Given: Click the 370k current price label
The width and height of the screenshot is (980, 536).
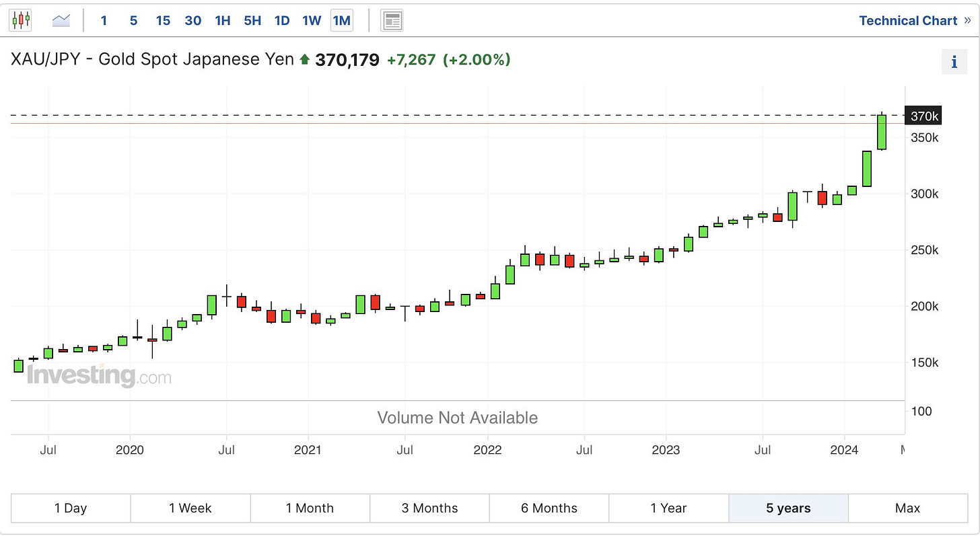Looking at the screenshot, I should point(923,116).
